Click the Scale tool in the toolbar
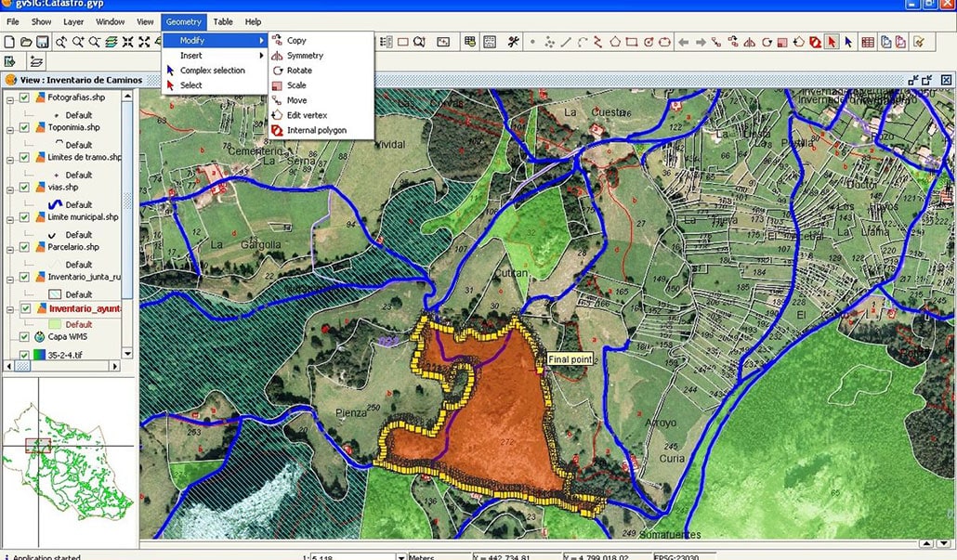The image size is (957, 560). point(782,42)
